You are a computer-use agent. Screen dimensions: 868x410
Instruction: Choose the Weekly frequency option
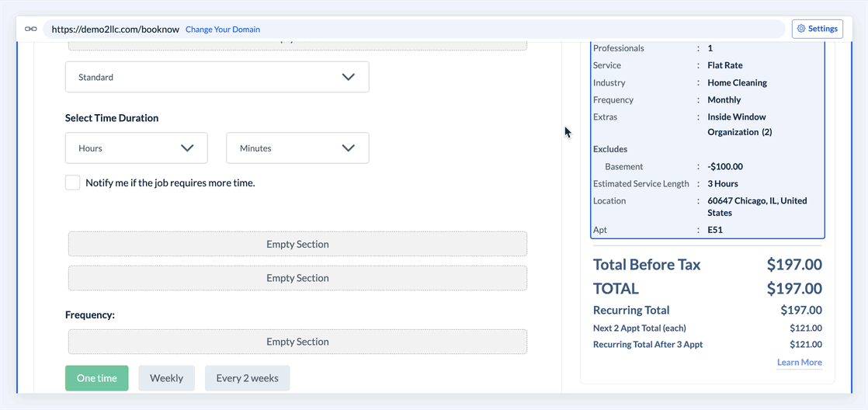click(x=166, y=378)
